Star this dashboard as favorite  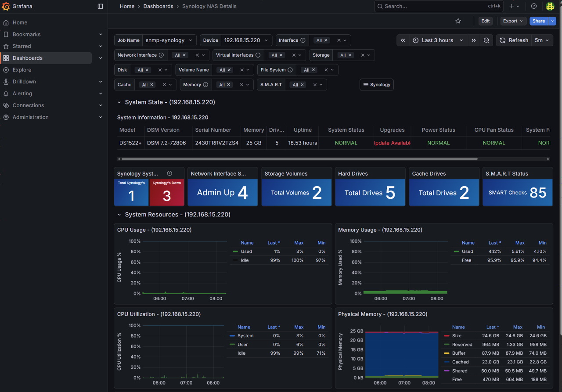458,21
